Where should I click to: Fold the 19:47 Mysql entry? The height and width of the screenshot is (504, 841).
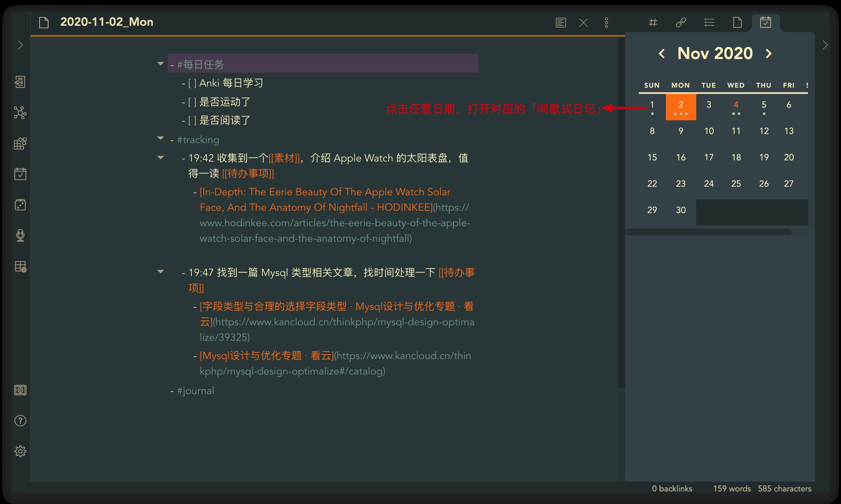point(161,271)
